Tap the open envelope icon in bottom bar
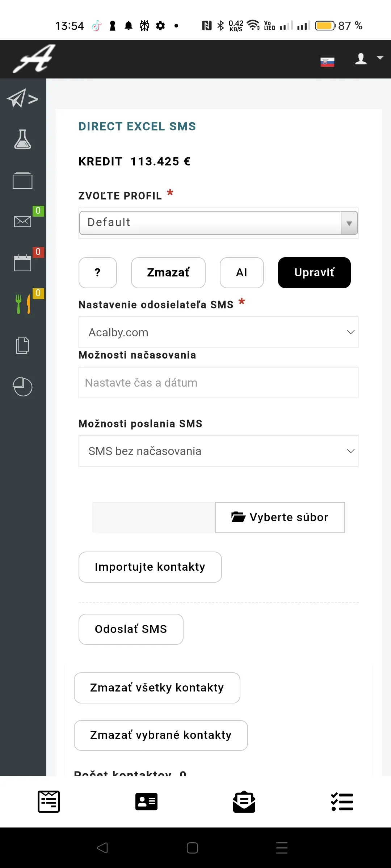Screen dimensions: 391x868 [x=244, y=801]
